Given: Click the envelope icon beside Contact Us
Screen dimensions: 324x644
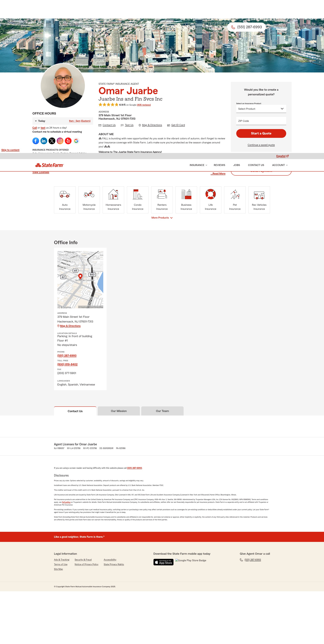Looking at the screenshot, I should click(x=100, y=125).
